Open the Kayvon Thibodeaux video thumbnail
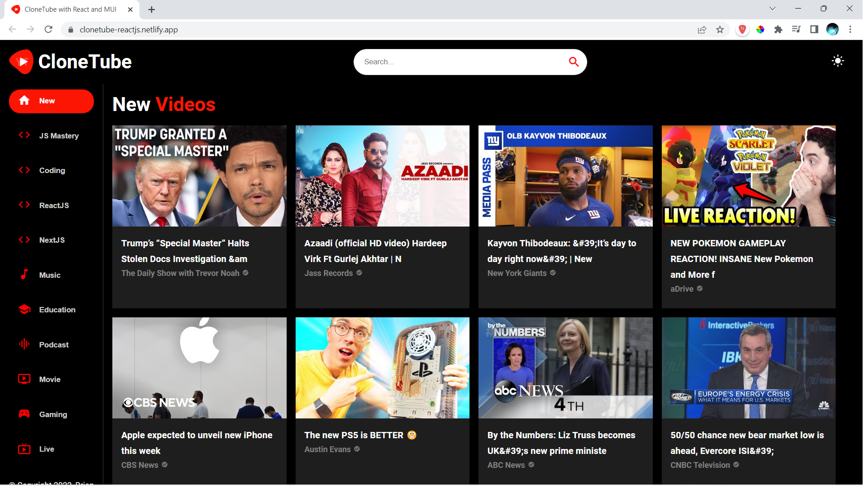The width and height of the screenshot is (868, 489). [569, 177]
